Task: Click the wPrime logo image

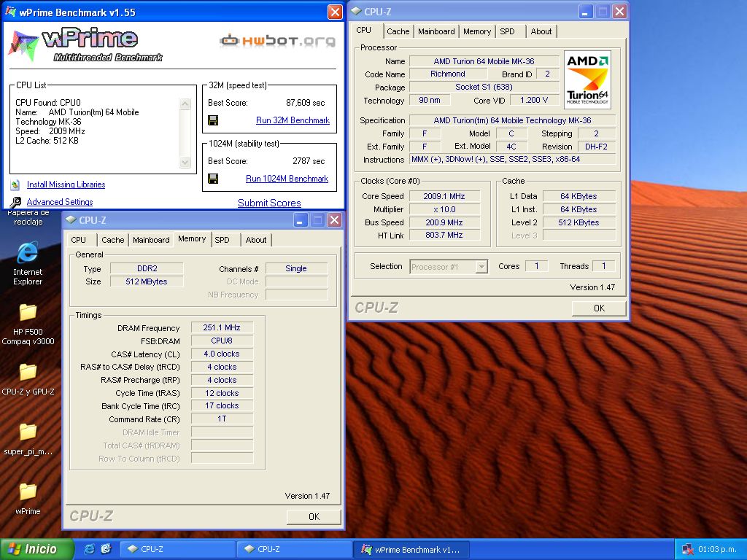Action: [86, 45]
